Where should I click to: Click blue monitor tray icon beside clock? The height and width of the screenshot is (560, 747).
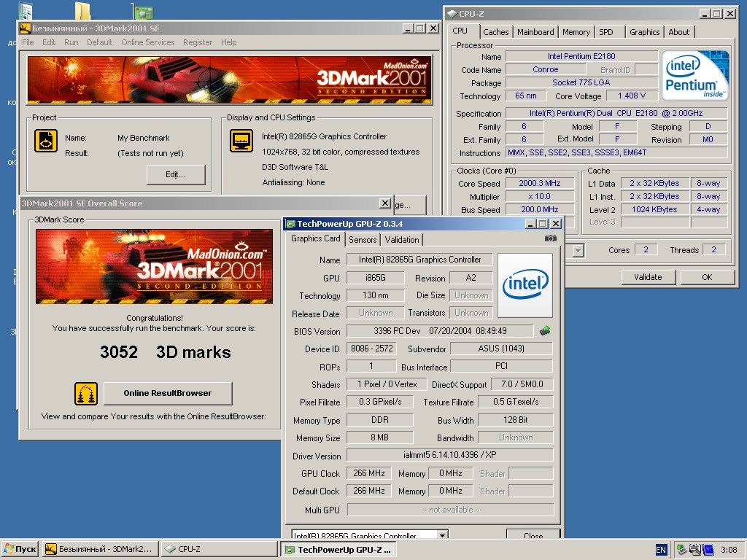[708, 550]
